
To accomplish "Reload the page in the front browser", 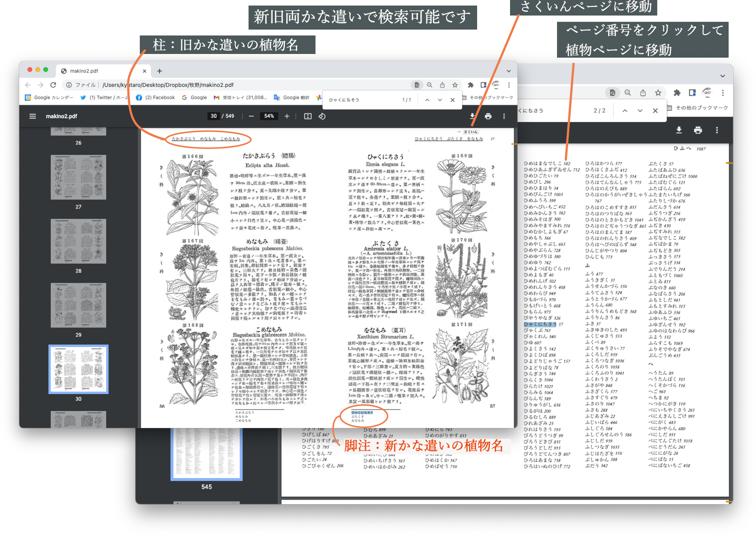I will point(53,85).
